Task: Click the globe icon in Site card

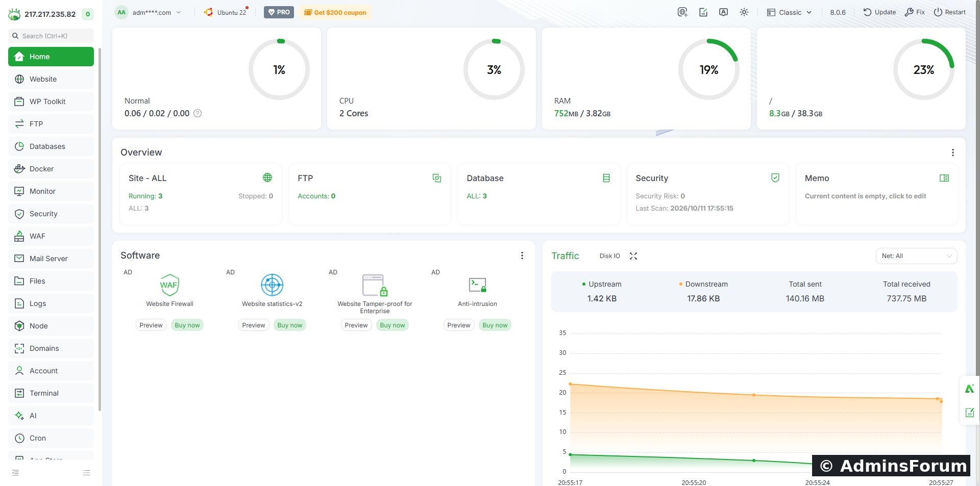Action: 267,177
